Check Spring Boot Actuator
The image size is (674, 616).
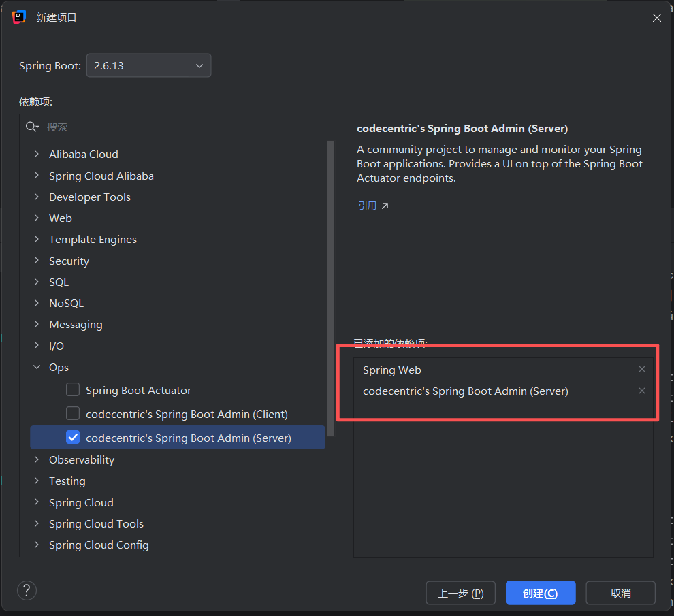(x=73, y=389)
